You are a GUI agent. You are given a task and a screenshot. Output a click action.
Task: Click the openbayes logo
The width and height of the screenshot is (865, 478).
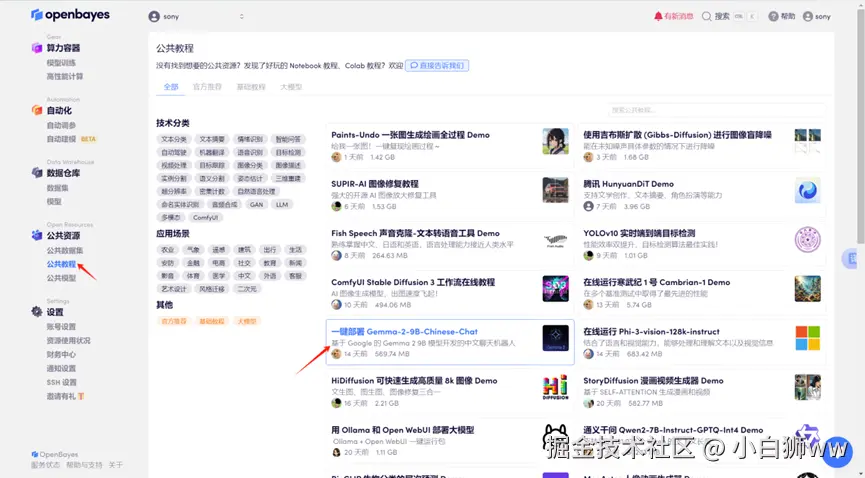pos(70,15)
